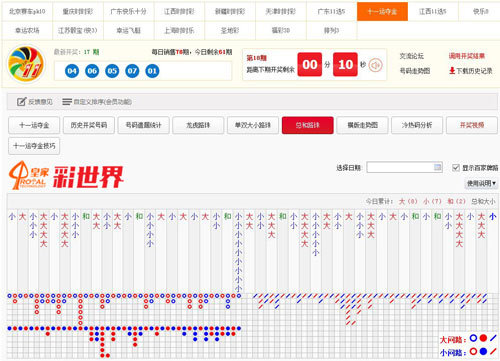Screen dimensions: 500x361
Task: Click 自定义排序(会员功能) option text
Action: 103,102
